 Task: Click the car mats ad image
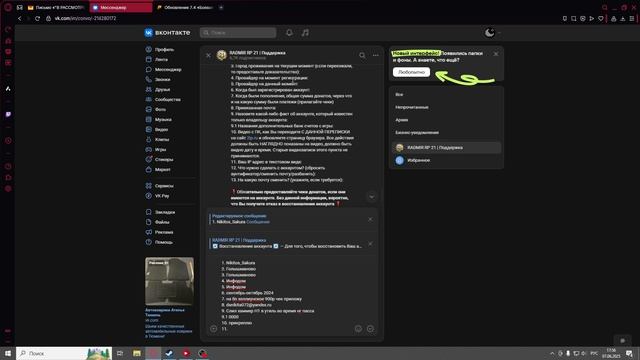click(x=169, y=281)
